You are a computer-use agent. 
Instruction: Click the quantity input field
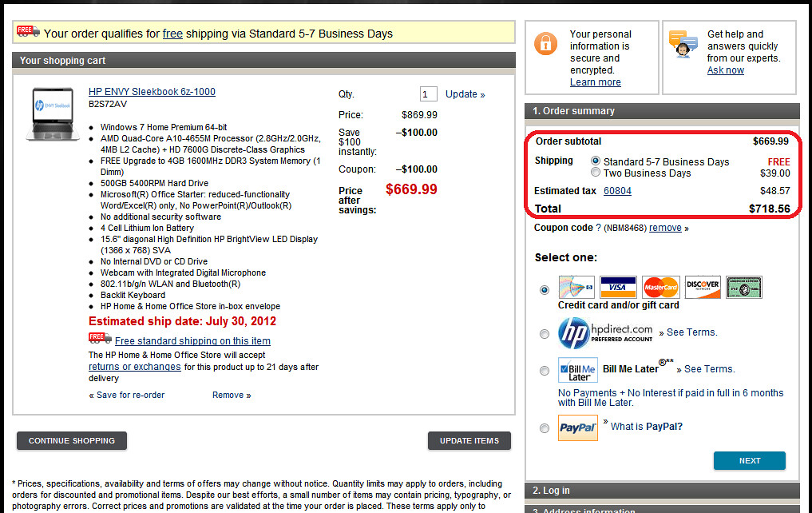[428, 94]
